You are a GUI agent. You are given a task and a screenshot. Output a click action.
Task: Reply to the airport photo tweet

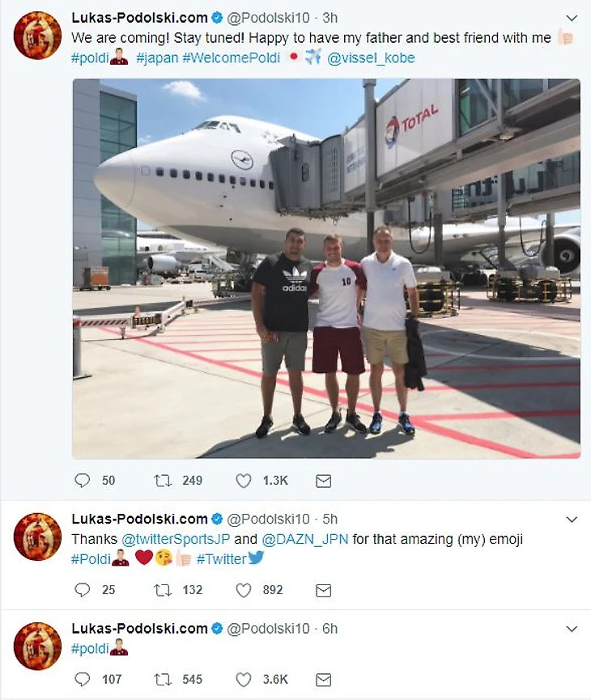(x=83, y=481)
